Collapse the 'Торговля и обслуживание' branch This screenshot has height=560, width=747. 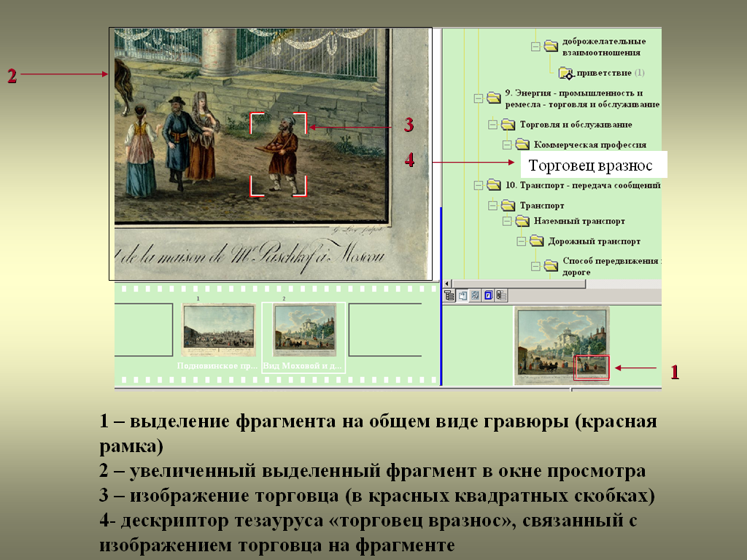[492, 125]
